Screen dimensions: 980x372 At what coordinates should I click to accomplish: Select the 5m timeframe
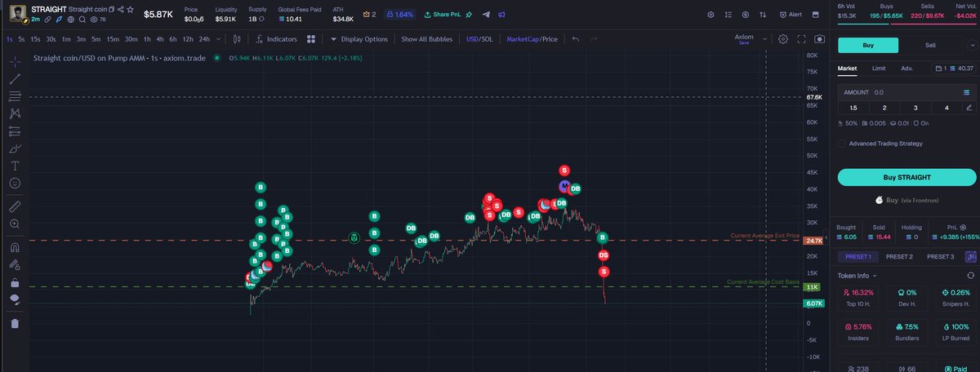(96, 38)
